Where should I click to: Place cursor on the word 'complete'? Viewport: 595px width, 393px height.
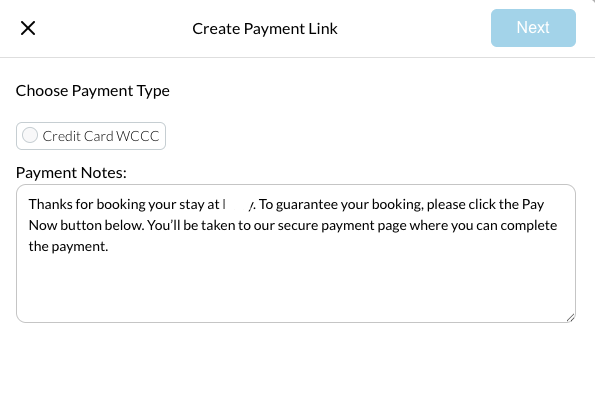(529, 226)
